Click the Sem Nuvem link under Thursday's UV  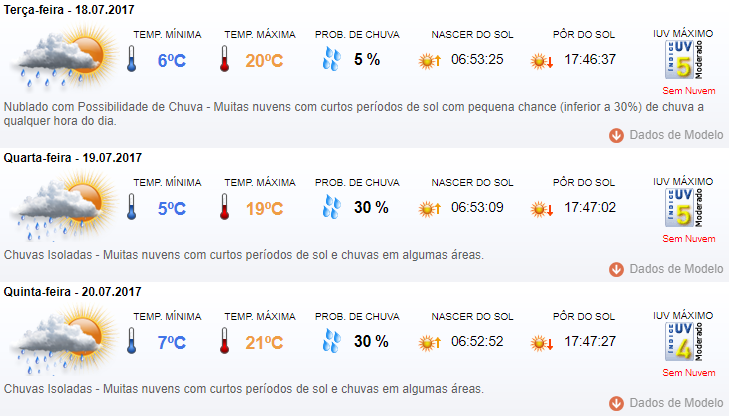coord(689,372)
